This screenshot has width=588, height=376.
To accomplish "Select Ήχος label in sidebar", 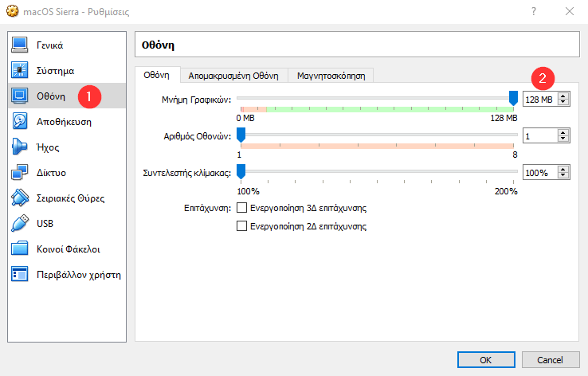I will (x=48, y=147).
